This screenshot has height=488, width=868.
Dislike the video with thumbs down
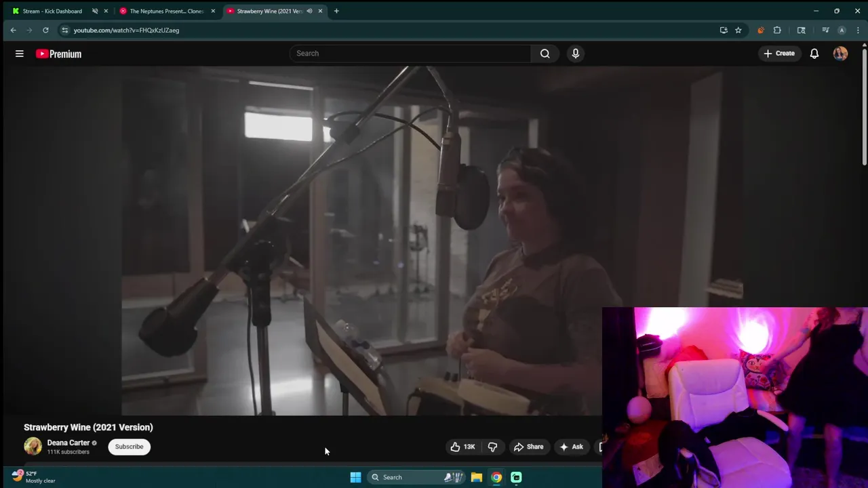point(492,447)
